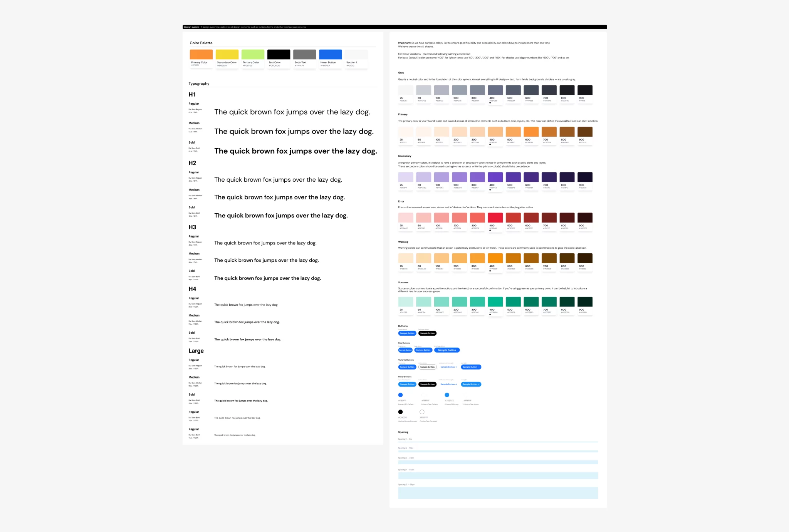The width and height of the screenshot is (789, 532).
Task: Click the Success 400 green swatch
Action: (x=495, y=302)
